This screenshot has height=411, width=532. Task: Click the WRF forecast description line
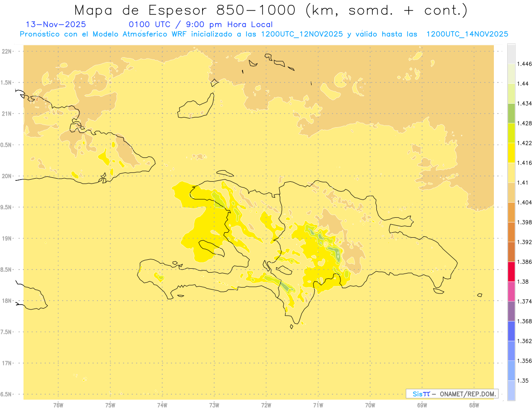click(x=264, y=34)
